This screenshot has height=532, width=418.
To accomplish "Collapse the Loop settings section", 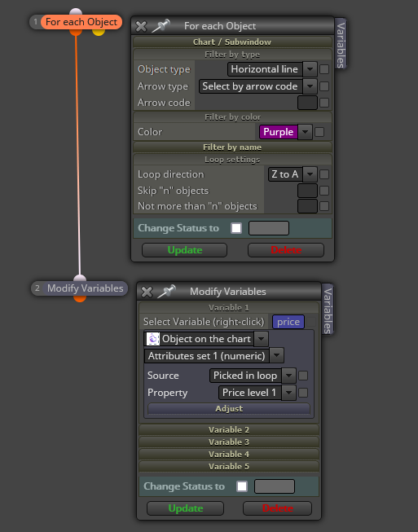I will (232, 160).
